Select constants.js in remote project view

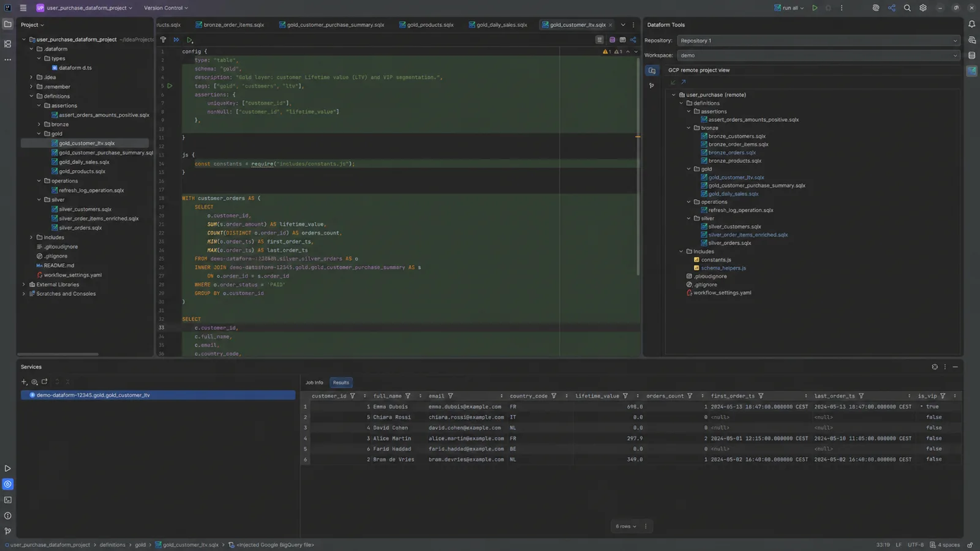point(716,260)
